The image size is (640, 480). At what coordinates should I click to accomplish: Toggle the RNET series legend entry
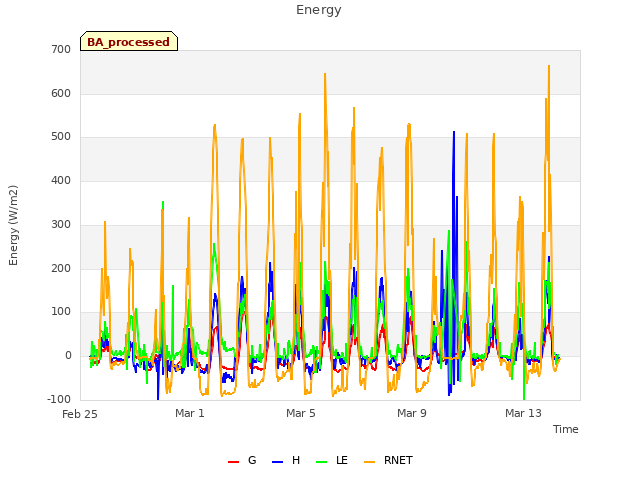click(x=389, y=460)
